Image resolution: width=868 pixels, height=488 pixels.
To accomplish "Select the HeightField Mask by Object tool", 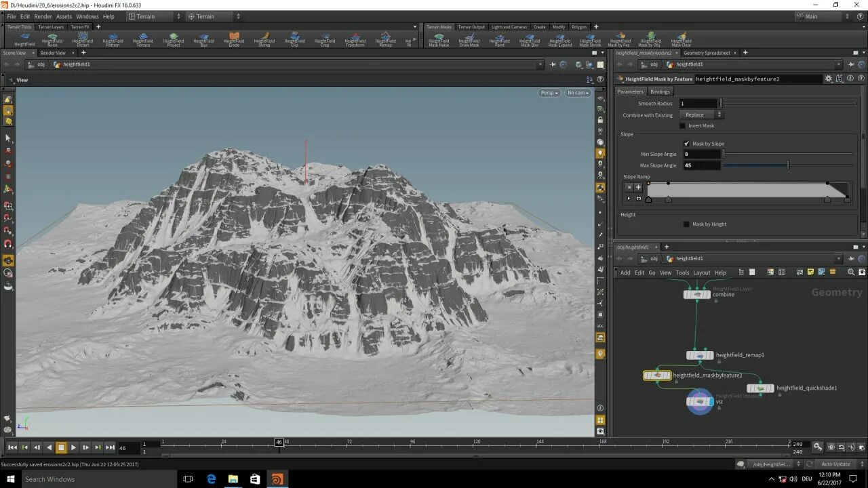I will coord(650,40).
